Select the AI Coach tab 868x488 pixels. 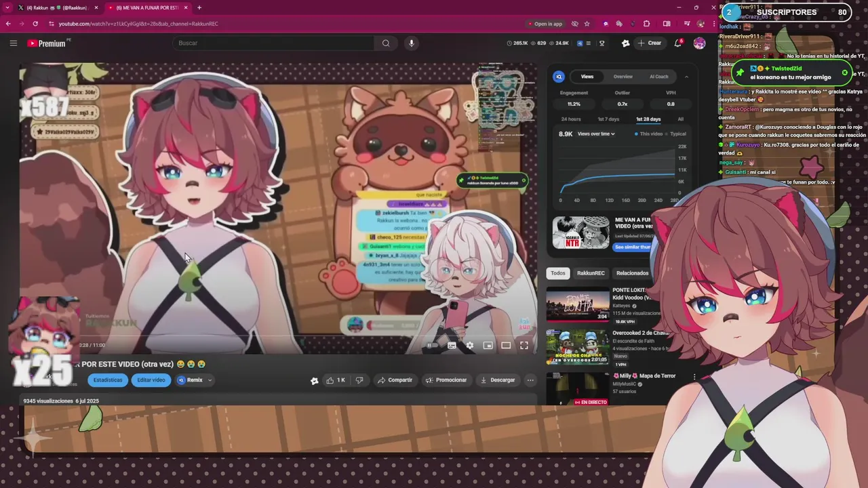[x=659, y=77]
